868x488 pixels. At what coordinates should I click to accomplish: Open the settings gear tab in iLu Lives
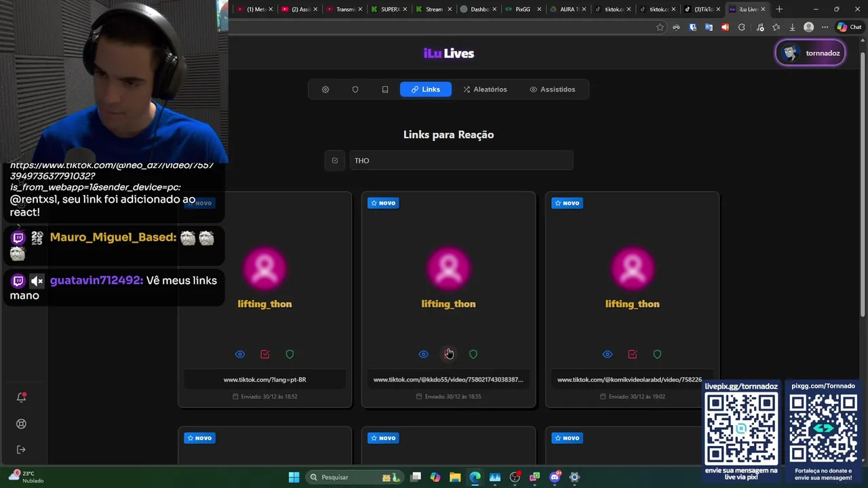(x=325, y=89)
